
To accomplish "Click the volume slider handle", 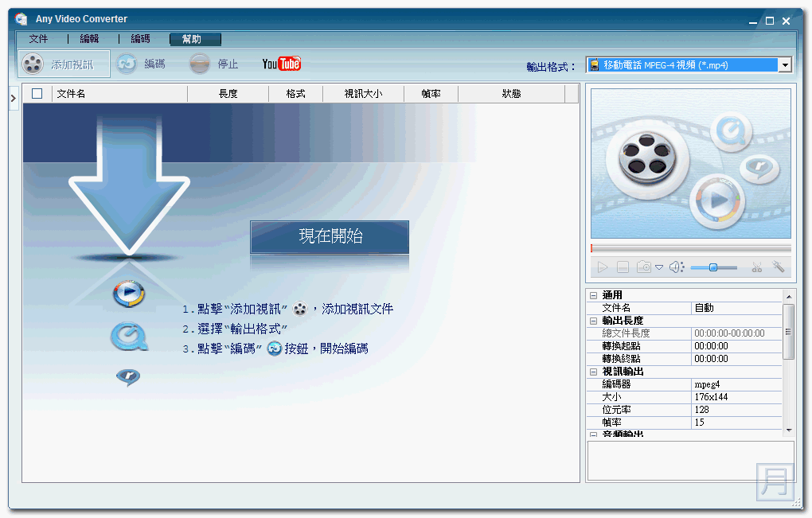I will [x=712, y=267].
